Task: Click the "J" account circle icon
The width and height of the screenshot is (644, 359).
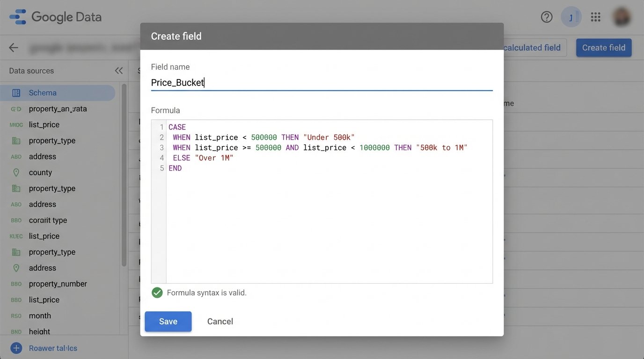Action: (571, 17)
